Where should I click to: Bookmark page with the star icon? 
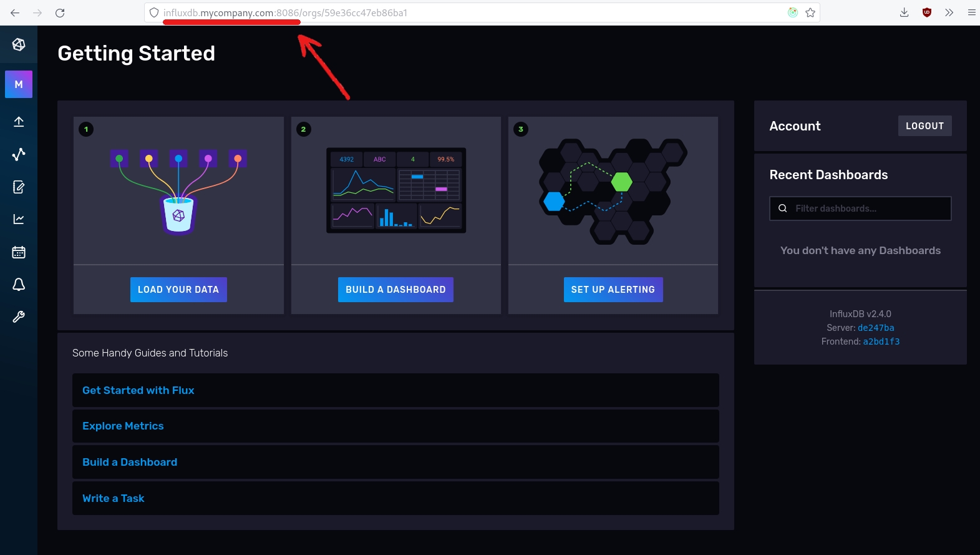pyautogui.click(x=810, y=12)
